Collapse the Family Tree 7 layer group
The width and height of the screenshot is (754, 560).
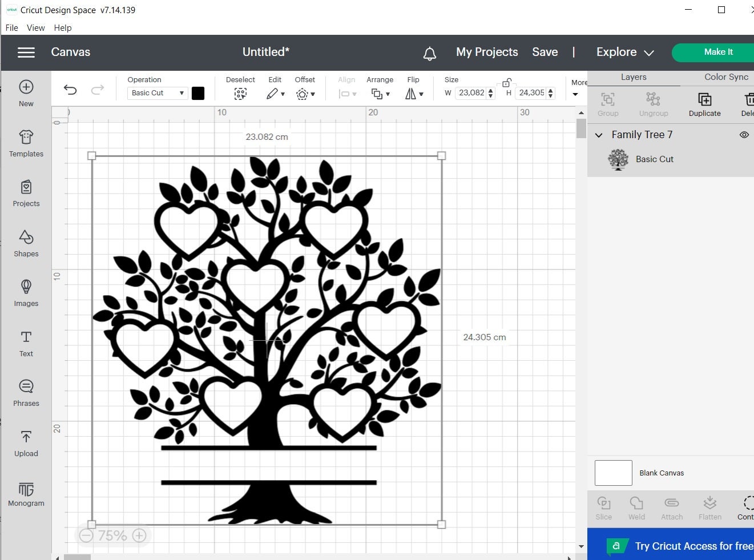599,135
